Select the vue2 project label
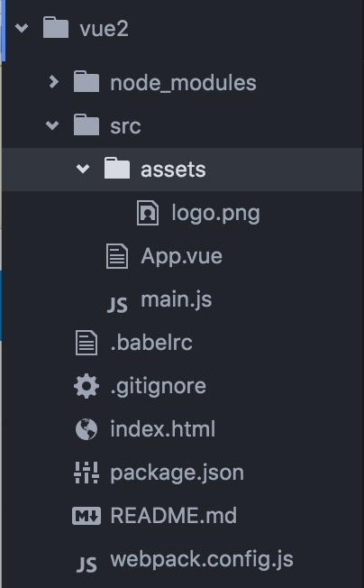This screenshot has width=364, height=588. click(x=104, y=29)
